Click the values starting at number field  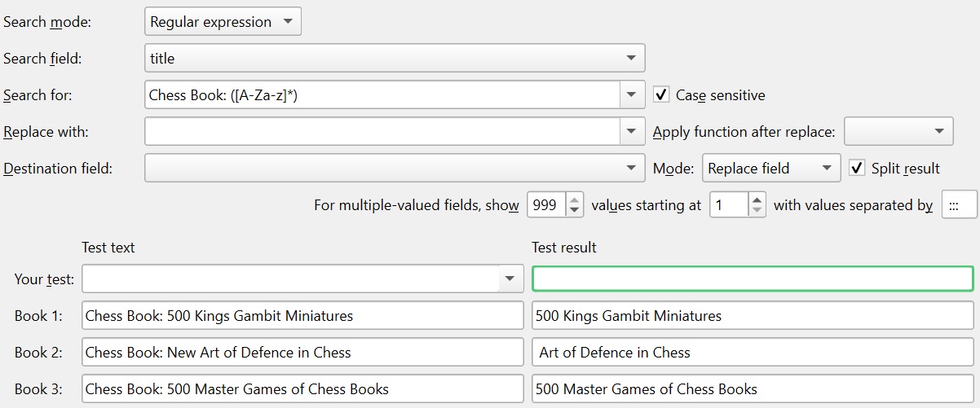729,205
